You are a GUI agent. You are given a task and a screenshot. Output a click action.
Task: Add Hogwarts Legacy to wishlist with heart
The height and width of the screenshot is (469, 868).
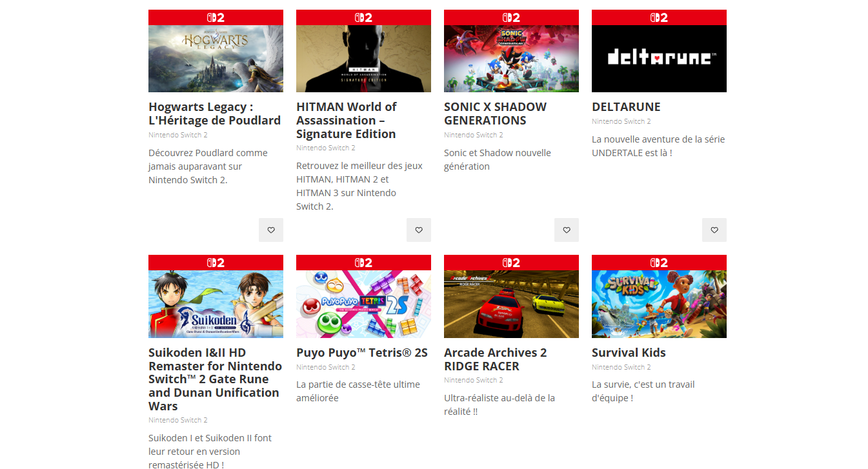coord(271,230)
